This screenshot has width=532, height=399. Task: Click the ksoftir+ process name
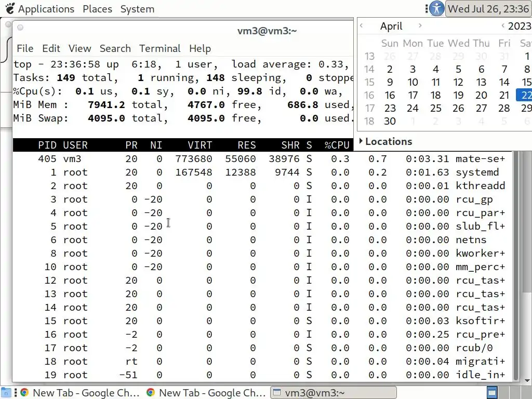point(480,321)
